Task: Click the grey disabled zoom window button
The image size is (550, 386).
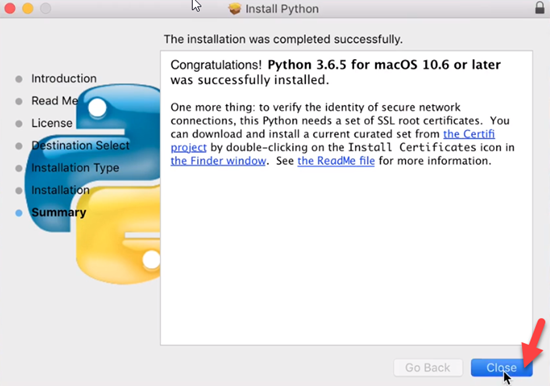Action: [x=46, y=8]
